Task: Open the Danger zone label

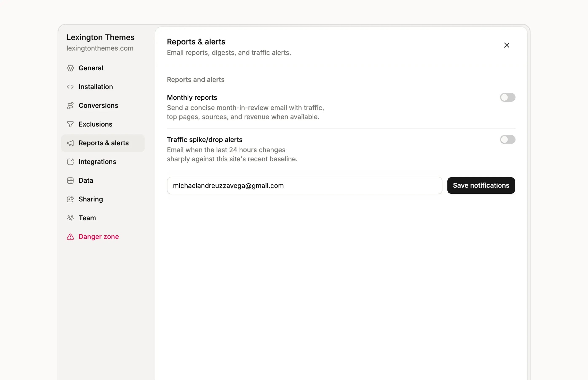Action: tap(99, 237)
